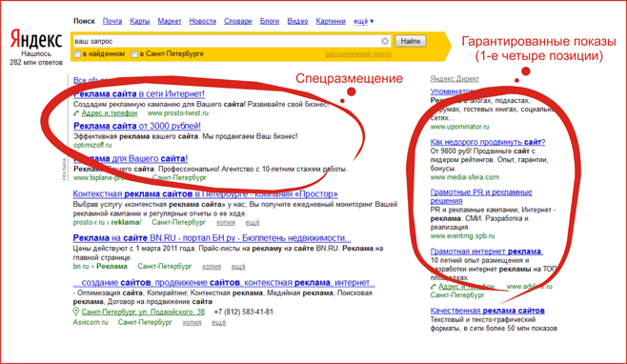The image size is (627, 364).
Task: Open 'Адрес и телефон' under the first ad
Action: tap(110, 113)
